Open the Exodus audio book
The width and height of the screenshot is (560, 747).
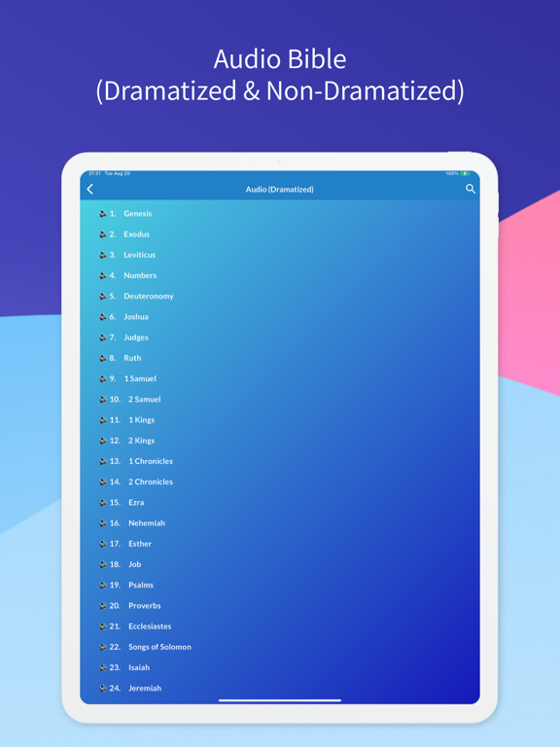click(x=137, y=233)
